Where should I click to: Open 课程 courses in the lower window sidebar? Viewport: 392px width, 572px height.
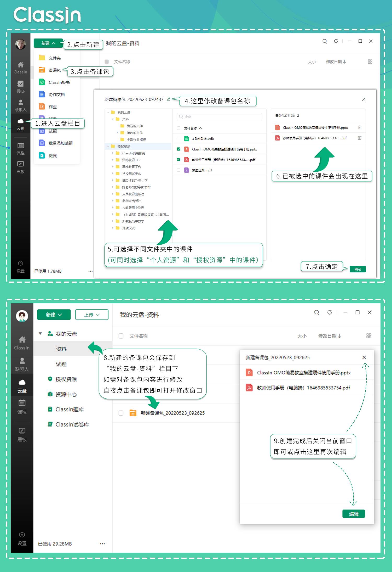[22, 407]
